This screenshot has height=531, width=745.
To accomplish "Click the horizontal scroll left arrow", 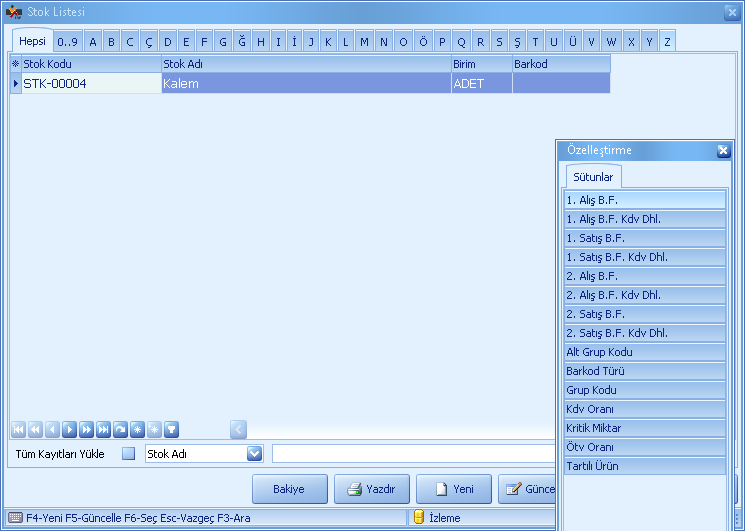I will pyautogui.click(x=238, y=429).
